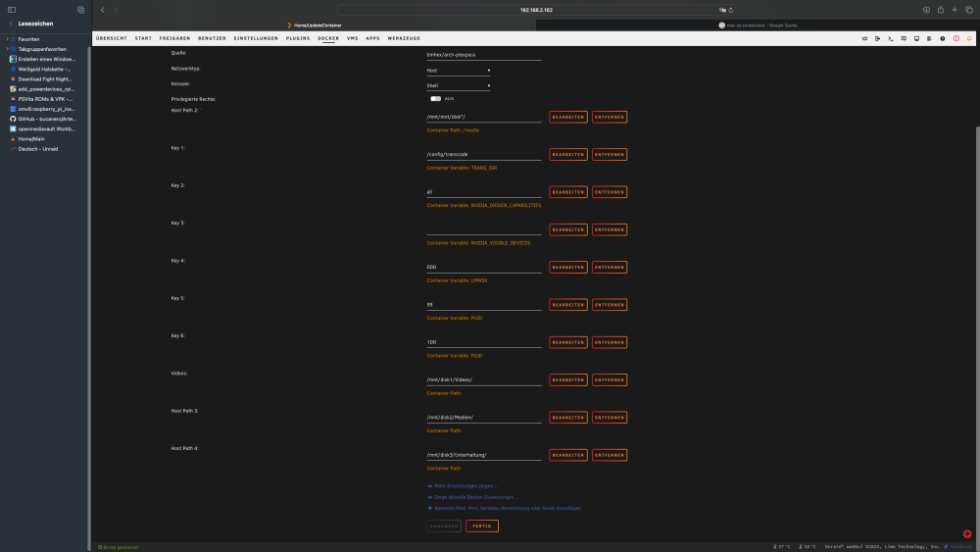The height and width of the screenshot is (552, 980).
Task: Open the Unraid log icon
Action: tap(929, 39)
